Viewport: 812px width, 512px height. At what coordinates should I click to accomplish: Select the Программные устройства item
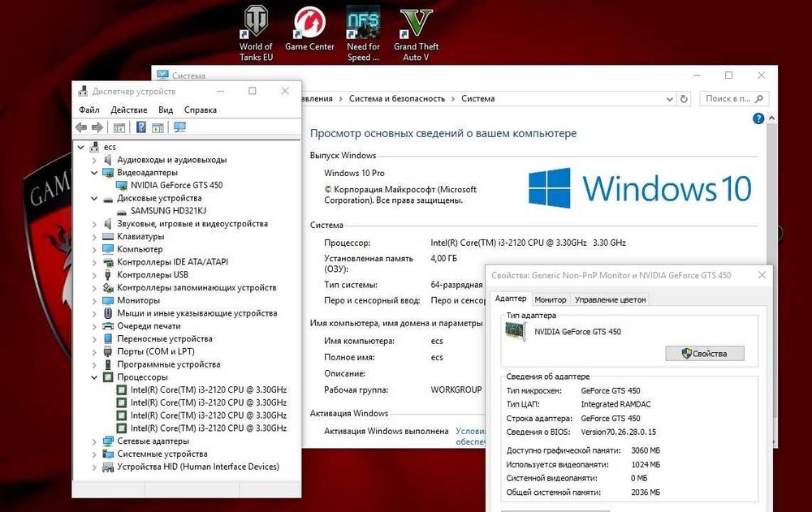click(x=168, y=364)
